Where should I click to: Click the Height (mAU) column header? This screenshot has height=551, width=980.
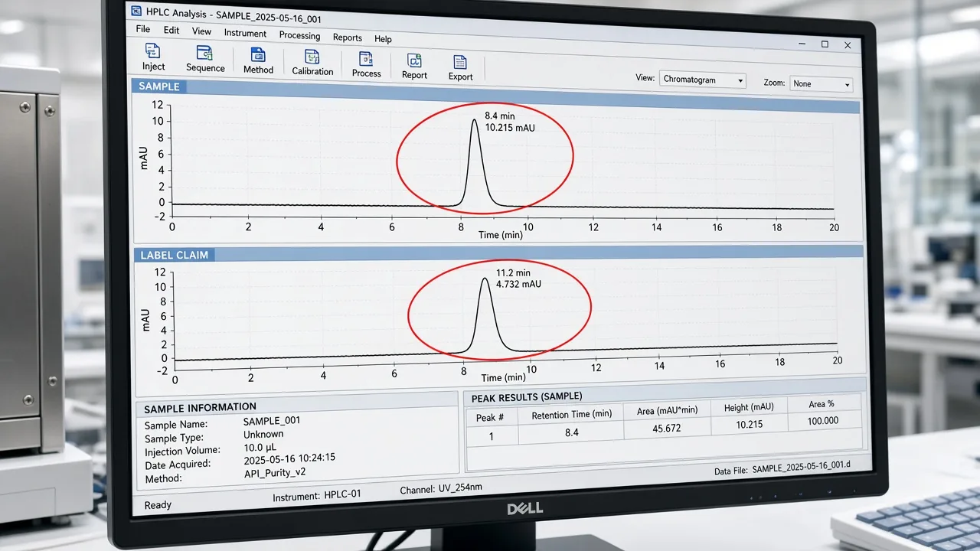pyautogui.click(x=749, y=407)
